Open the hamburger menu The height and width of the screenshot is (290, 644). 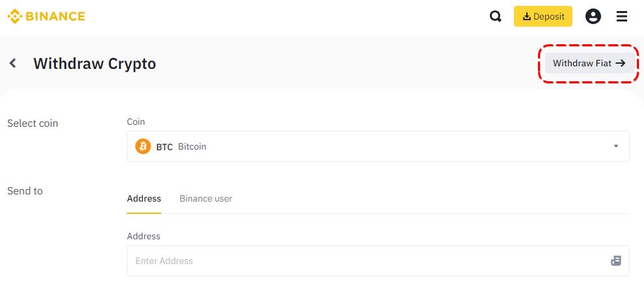pyautogui.click(x=622, y=16)
